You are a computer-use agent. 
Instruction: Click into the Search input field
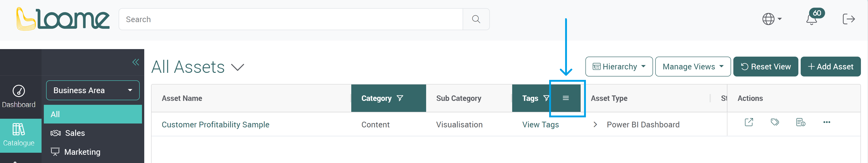click(291, 19)
